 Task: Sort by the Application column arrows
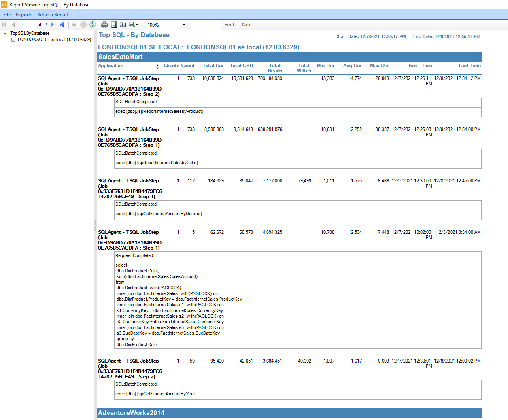(x=157, y=67)
